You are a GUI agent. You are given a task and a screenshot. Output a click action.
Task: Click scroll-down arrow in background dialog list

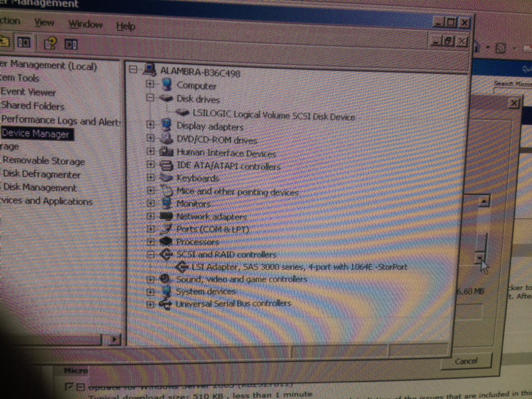479,259
